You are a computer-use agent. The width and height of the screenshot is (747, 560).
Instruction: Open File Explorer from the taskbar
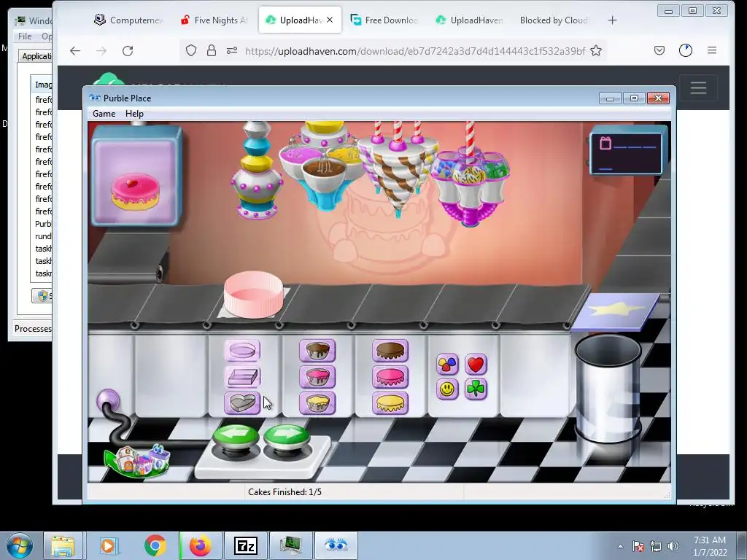(63, 545)
